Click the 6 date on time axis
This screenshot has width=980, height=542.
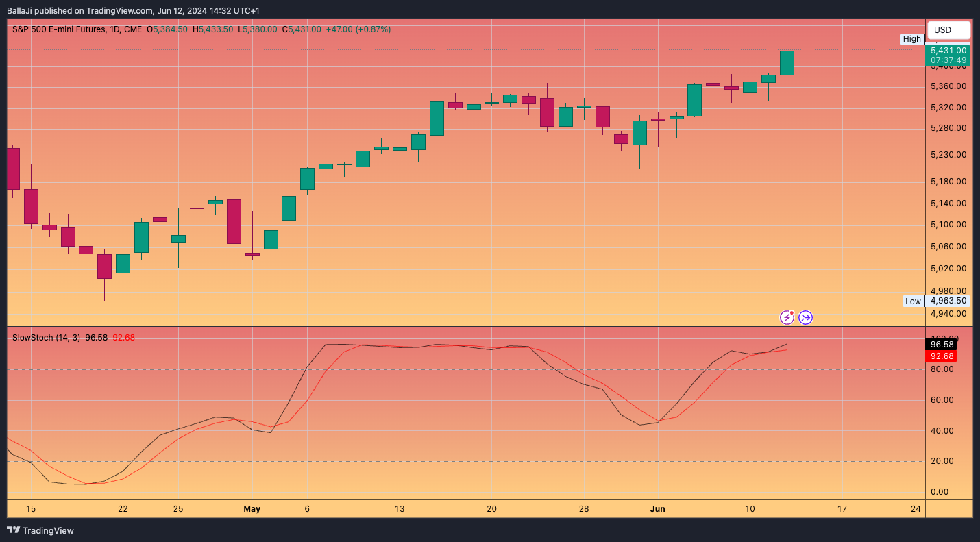[x=307, y=508]
